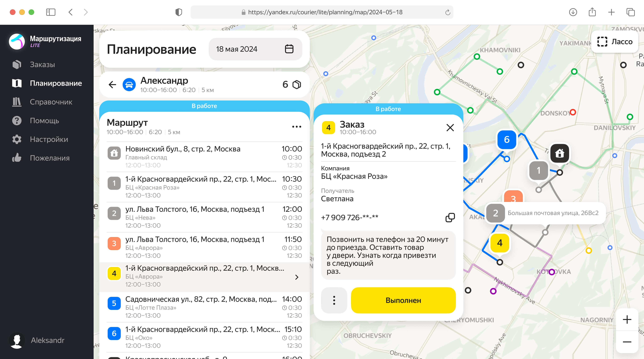Click the В работе status above Маршрут
Screen dimensions: 644x359
pos(204,106)
